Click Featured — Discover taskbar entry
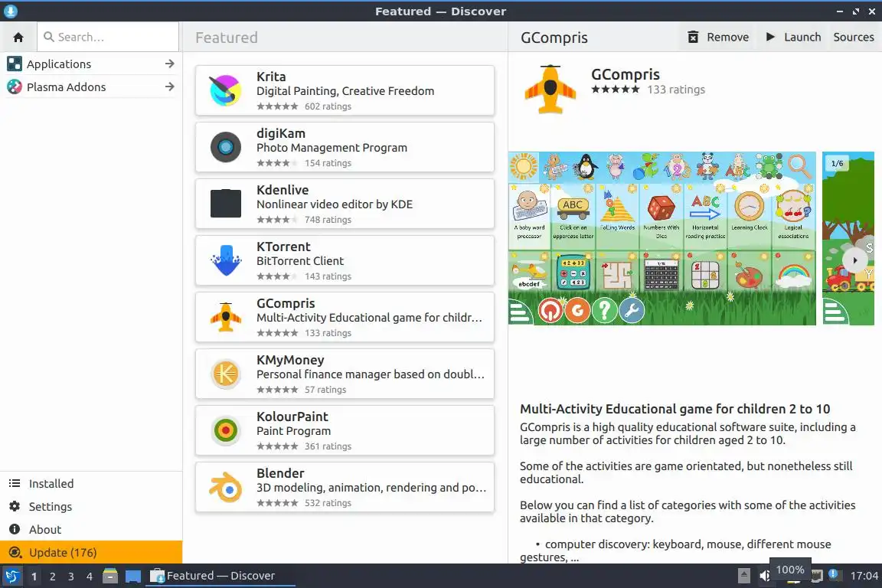 220,576
